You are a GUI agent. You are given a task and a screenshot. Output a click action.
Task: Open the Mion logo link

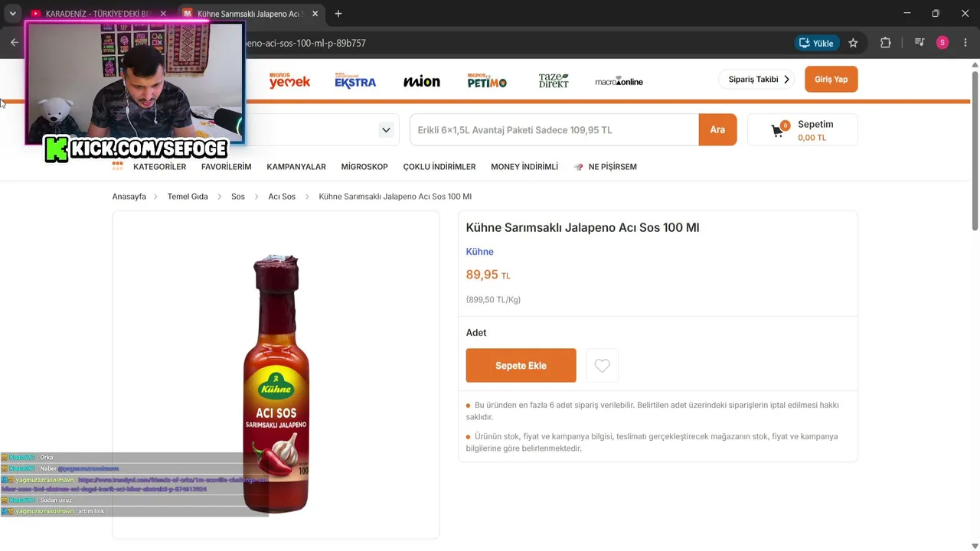tap(422, 81)
